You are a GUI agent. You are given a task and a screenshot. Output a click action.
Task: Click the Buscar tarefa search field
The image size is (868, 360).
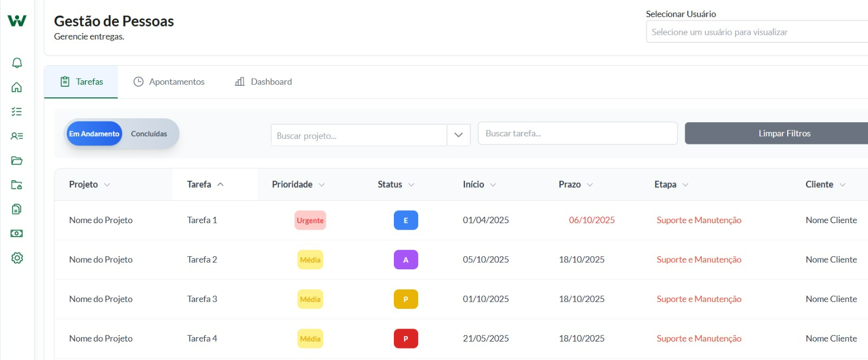577,134
